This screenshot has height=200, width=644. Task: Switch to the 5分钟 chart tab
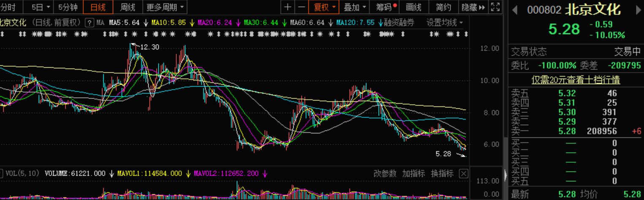pos(68,7)
